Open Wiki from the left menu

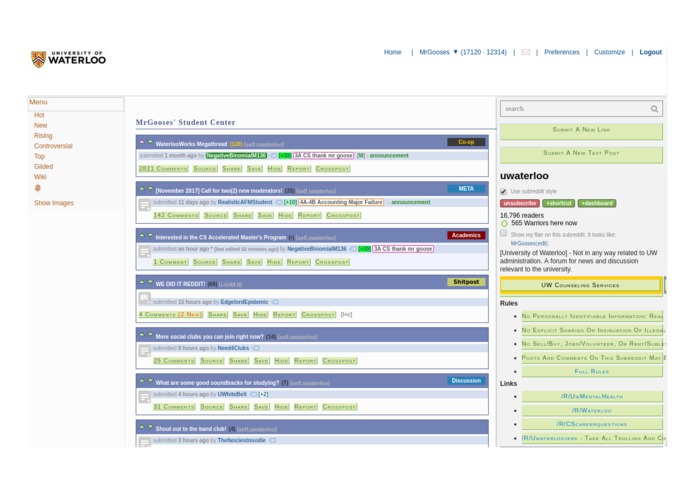40,177
